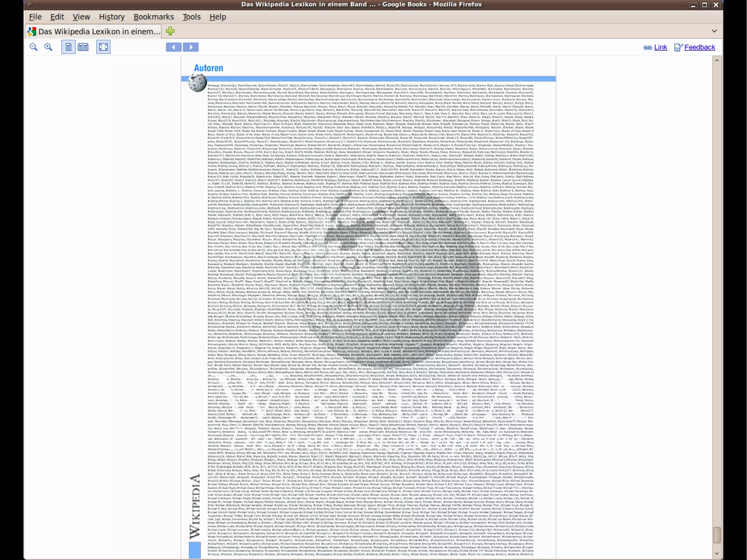Click the zoom in magnifier icon
This screenshot has width=747, height=560.
click(48, 47)
